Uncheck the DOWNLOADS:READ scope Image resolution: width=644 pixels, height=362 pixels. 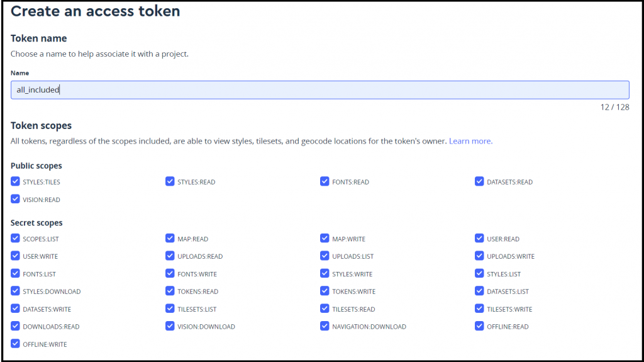tap(15, 326)
